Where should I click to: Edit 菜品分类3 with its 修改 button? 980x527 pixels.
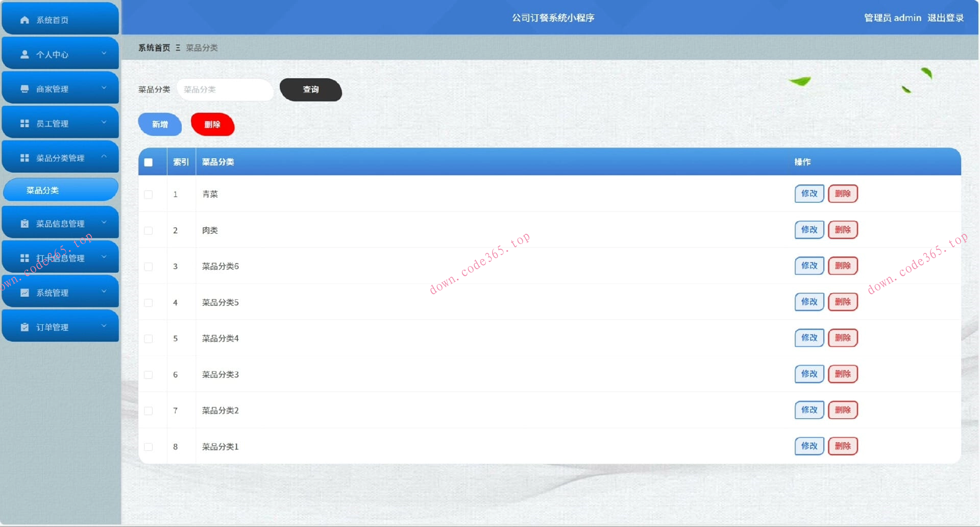[810, 374]
